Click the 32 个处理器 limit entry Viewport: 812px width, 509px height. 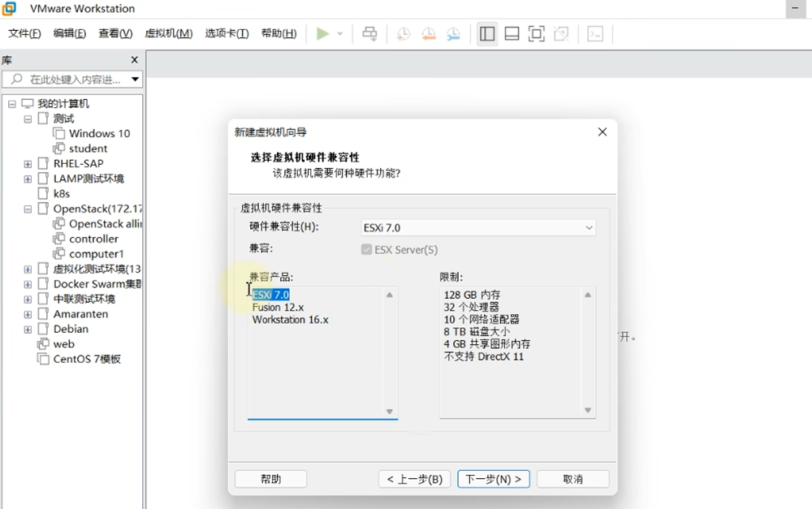[x=471, y=307]
